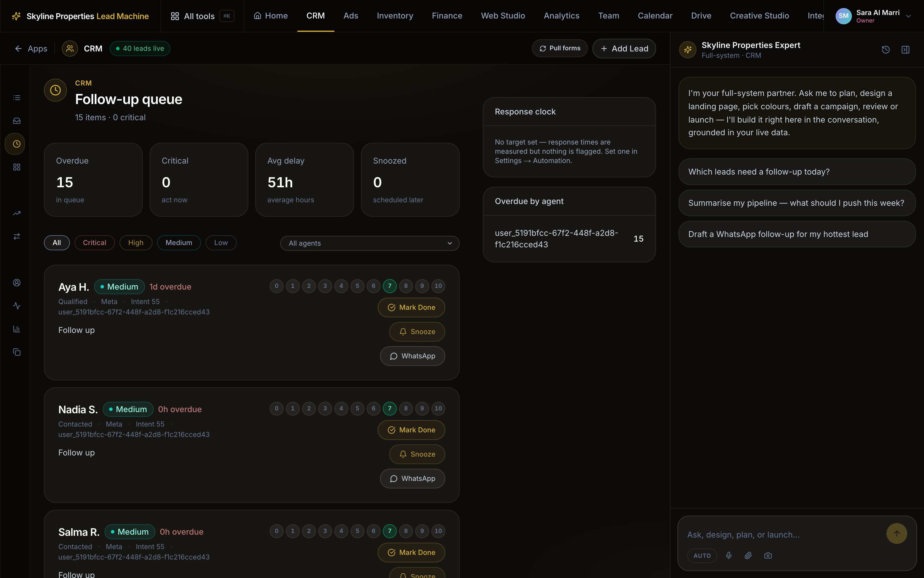Click the Skyline Properties Expert sparkle icon
Viewport: 924px width, 578px height.
point(688,50)
